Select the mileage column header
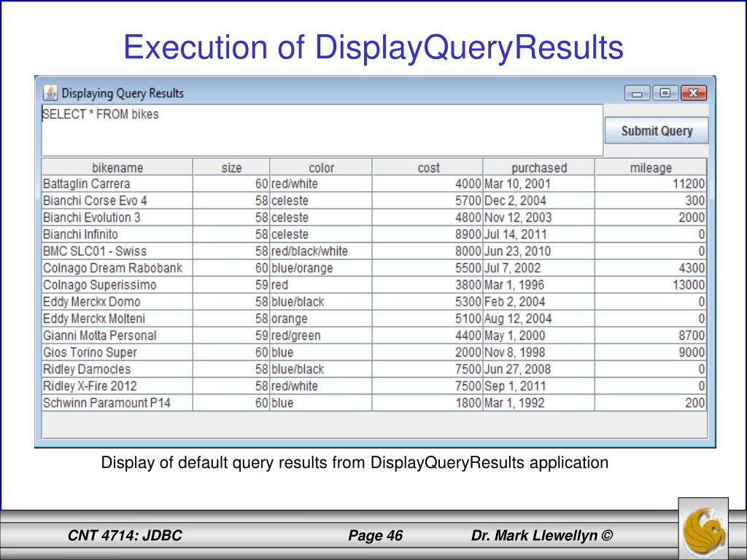The image size is (747, 560). click(x=651, y=168)
